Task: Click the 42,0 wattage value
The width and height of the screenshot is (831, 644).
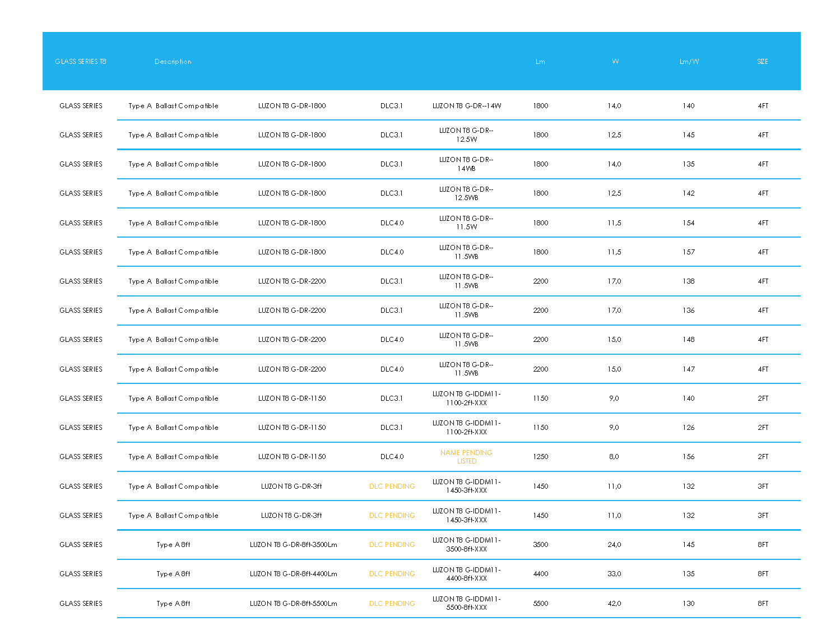Action: [614, 604]
